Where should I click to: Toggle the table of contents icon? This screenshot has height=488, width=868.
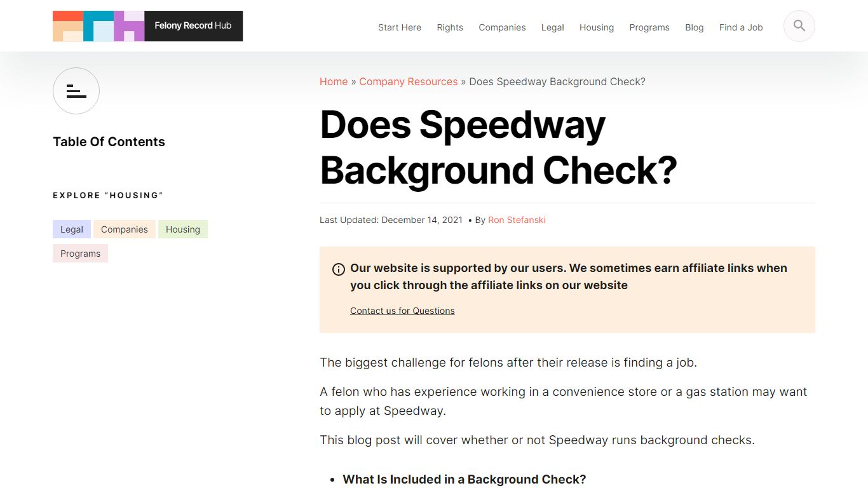click(76, 91)
